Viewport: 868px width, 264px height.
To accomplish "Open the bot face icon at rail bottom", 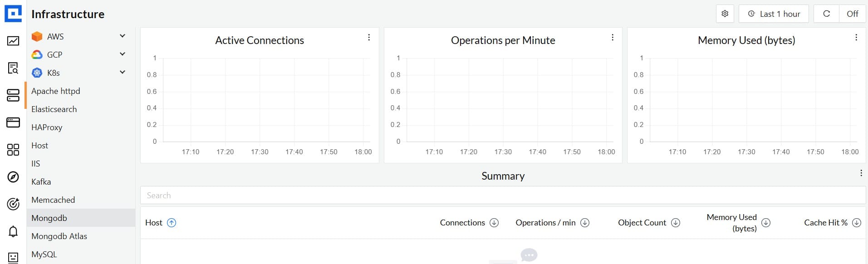I will pyautogui.click(x=13, y=258).
